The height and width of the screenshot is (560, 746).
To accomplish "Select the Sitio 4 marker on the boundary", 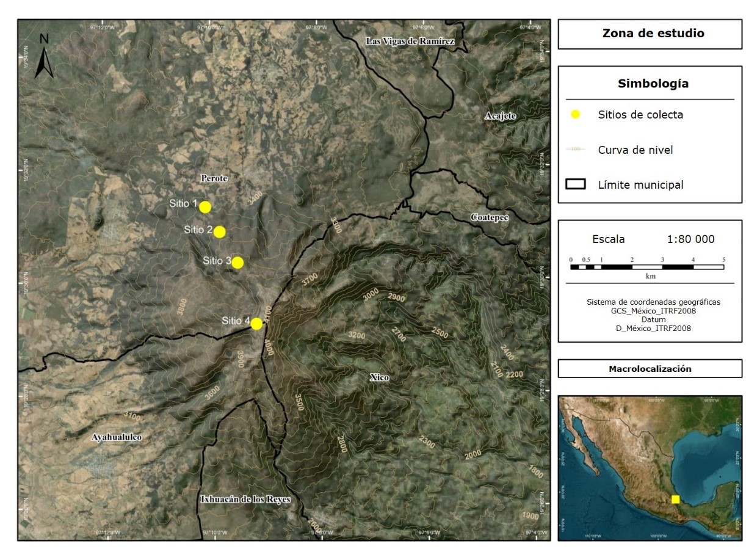I will coord(256,324).
